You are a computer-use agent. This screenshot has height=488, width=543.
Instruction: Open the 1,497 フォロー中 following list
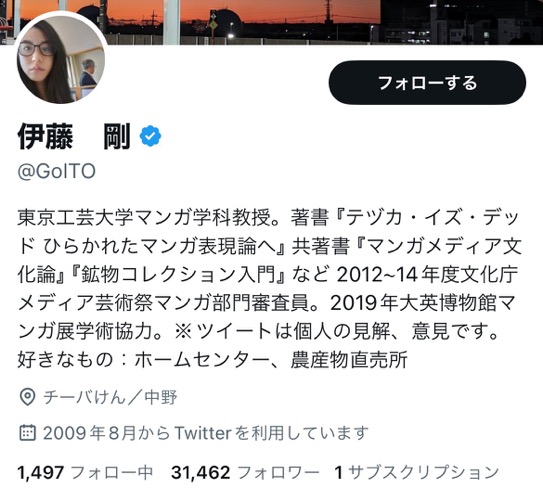pyautogui.click(x=85, y=472)
